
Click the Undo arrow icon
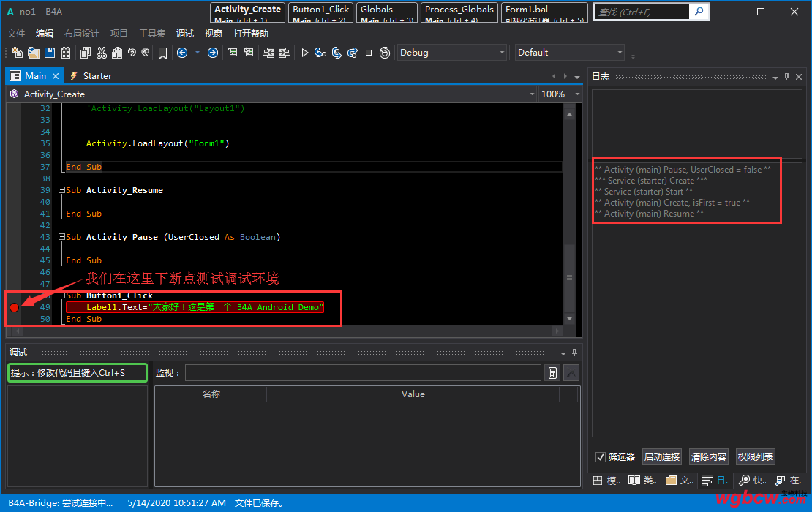pos(132,52)
